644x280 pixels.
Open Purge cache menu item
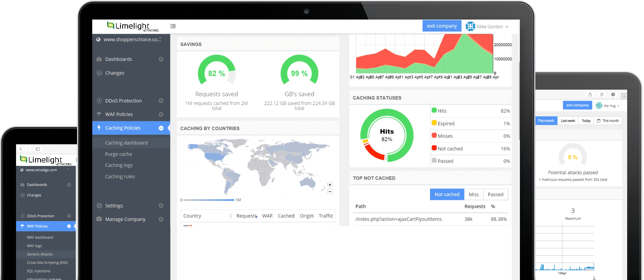click(118, 154)
